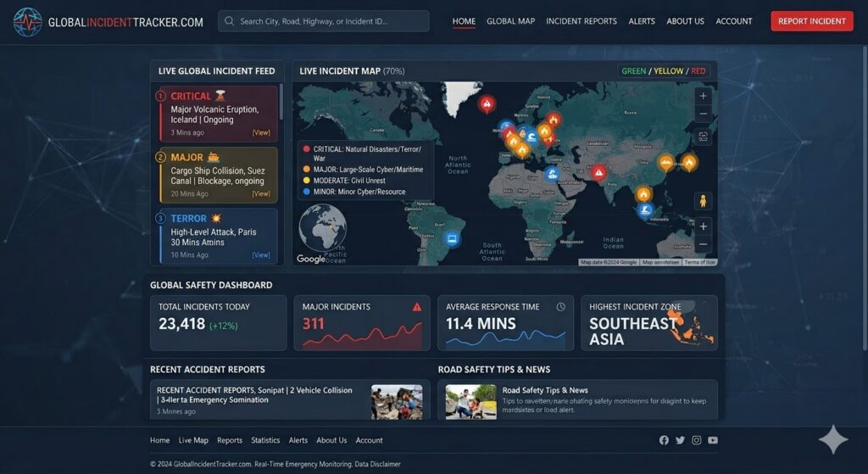Click the mini globe overview on the map
868x474 pixels.
pyautogui.click(x=323, y=227)
